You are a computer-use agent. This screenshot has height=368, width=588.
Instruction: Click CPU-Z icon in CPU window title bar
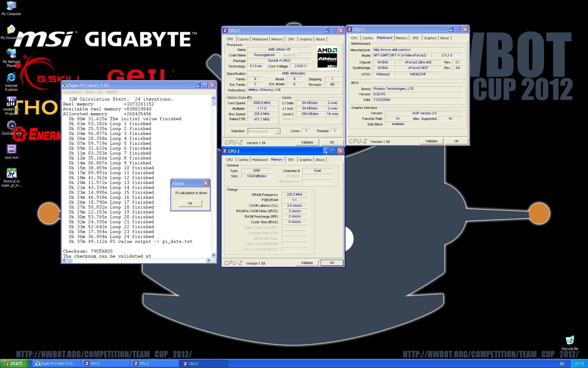coord(225,30)
